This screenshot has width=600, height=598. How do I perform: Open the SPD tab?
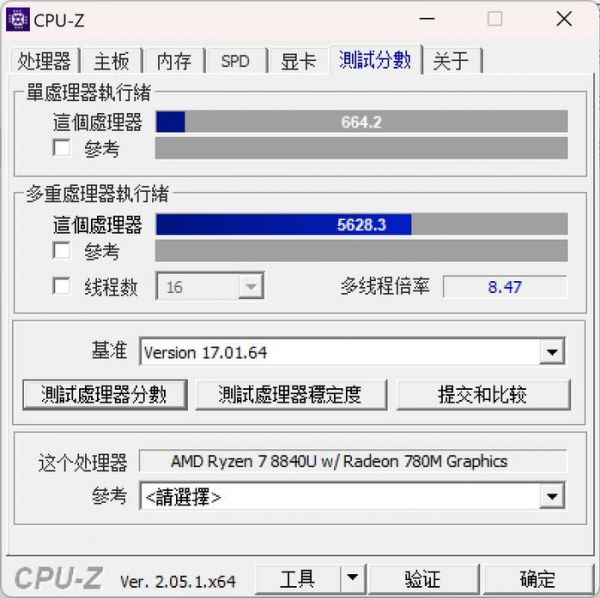coord(236,61)
